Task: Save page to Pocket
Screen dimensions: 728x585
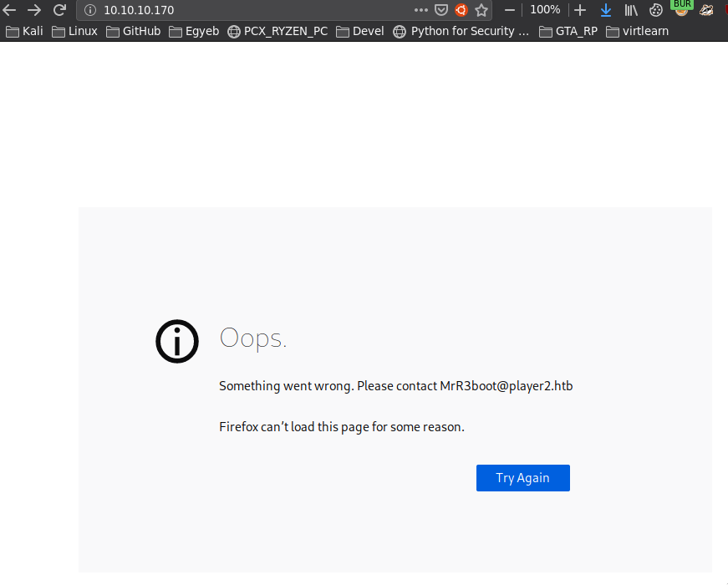Action: click(x=441, y=10)
